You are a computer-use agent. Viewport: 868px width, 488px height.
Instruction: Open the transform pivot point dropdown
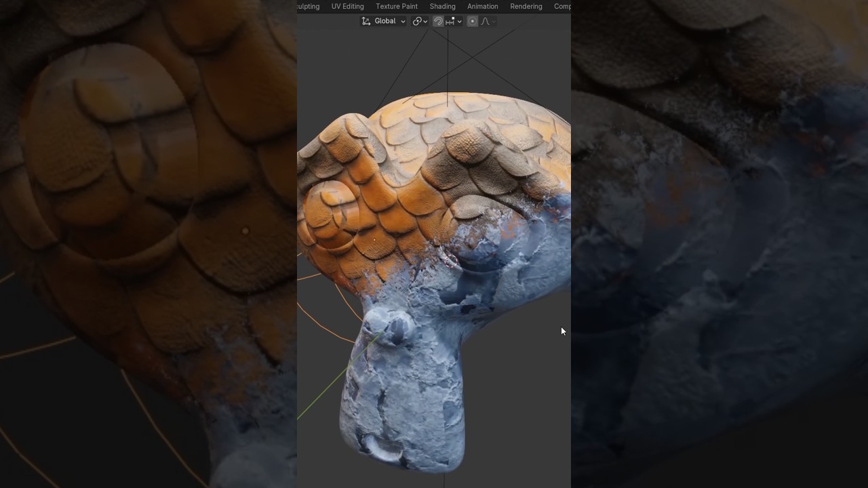coord(420,21)
